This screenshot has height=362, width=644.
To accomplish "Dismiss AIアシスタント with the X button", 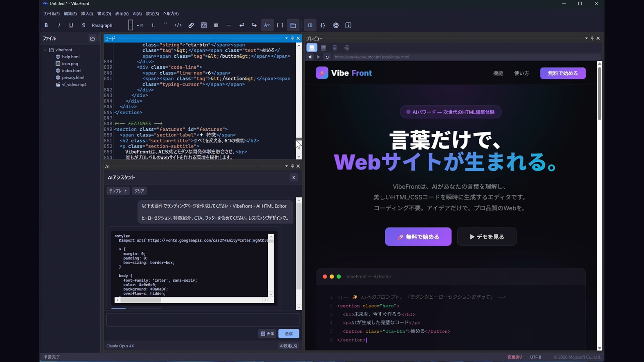I will coord(293,178).
